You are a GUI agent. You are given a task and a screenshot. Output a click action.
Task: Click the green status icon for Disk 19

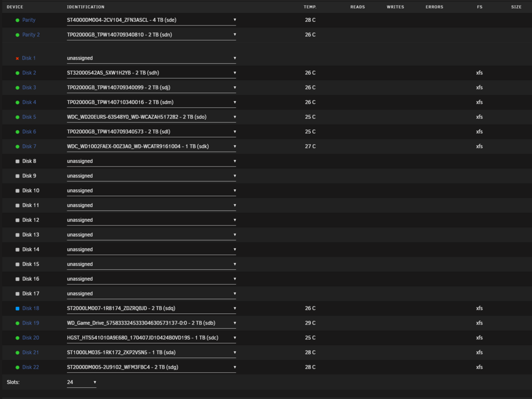click(18, 323)
